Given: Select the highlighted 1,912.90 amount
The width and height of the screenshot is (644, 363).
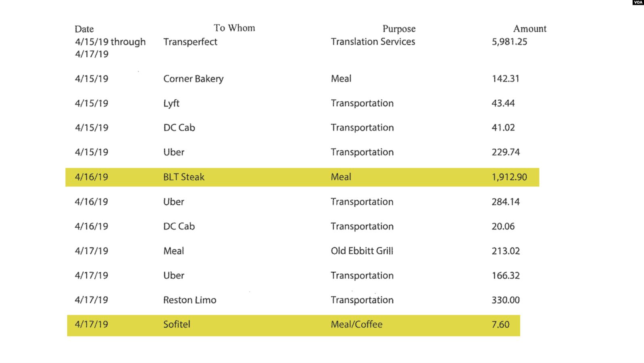Looking at the screenshot, I should click(509, 177).
